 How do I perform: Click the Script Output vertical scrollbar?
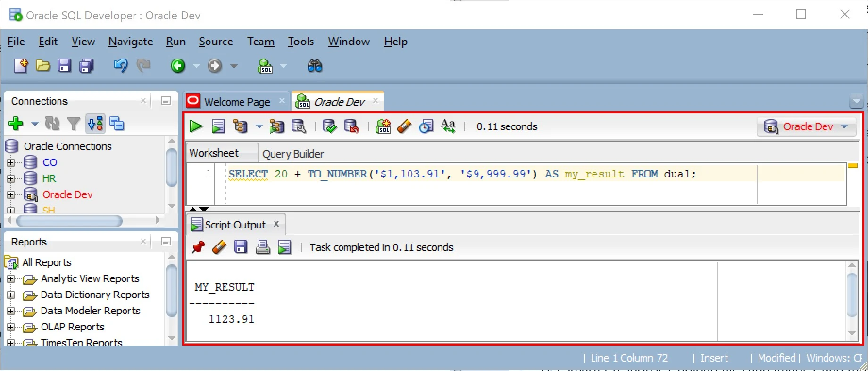[x=852, y=295]
